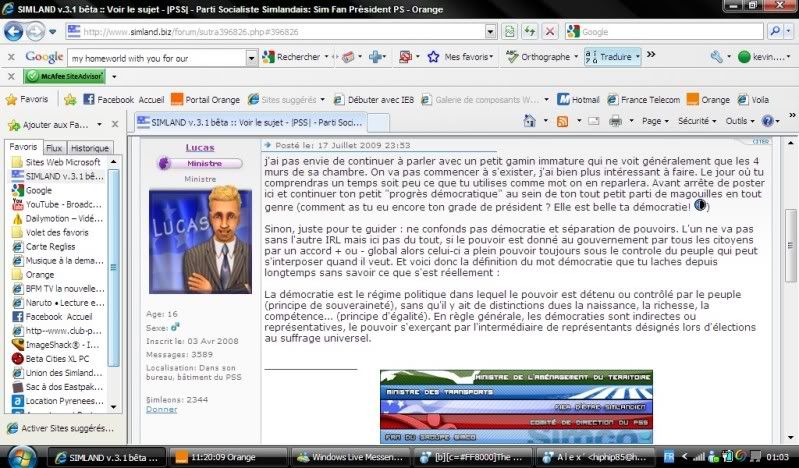799x468 pixels.
Task: Click the Donner link under Simleons
Action: (162, 409)
